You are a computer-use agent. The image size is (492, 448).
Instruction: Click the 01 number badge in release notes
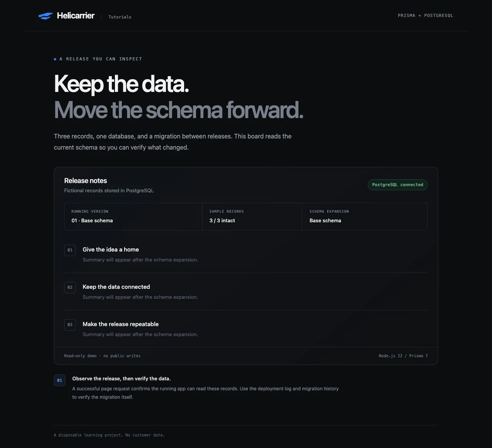70,250
